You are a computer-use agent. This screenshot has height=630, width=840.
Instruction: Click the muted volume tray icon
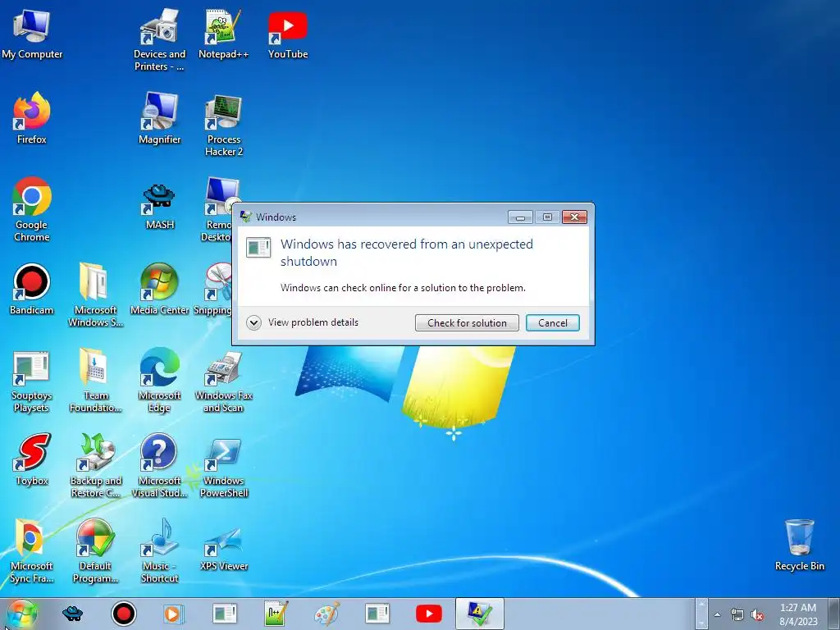757,615
